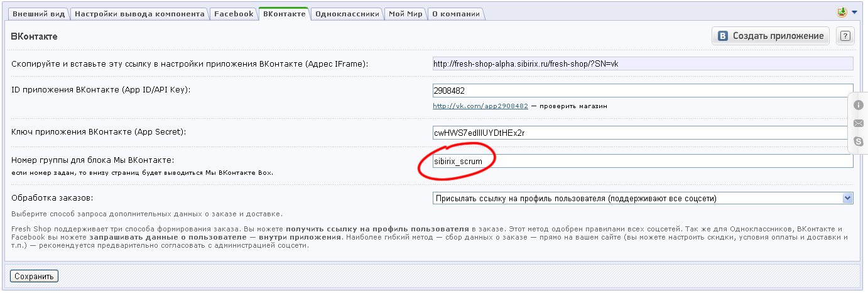868x293 pixels.
Task: Open the Facebook tab
Action: [x=234, y=13]
